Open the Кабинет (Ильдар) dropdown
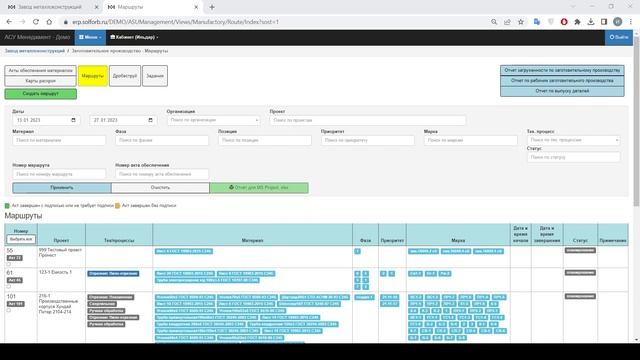The image size is (640, 360). (134, 37)
